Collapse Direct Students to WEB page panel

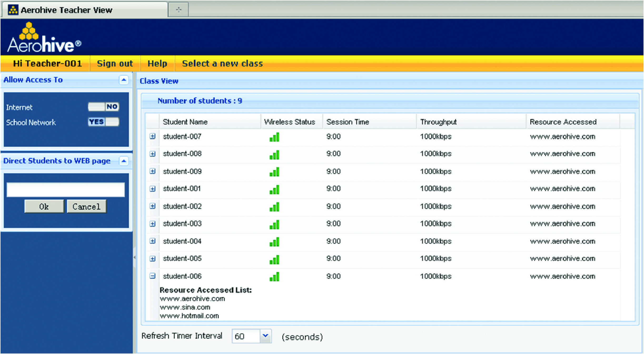point(124,161)
